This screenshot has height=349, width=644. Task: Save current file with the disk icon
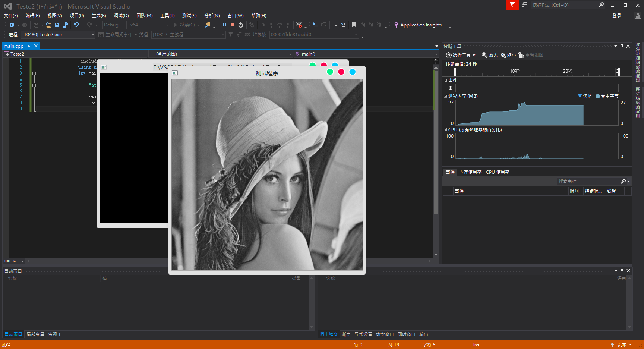point(57,25)
